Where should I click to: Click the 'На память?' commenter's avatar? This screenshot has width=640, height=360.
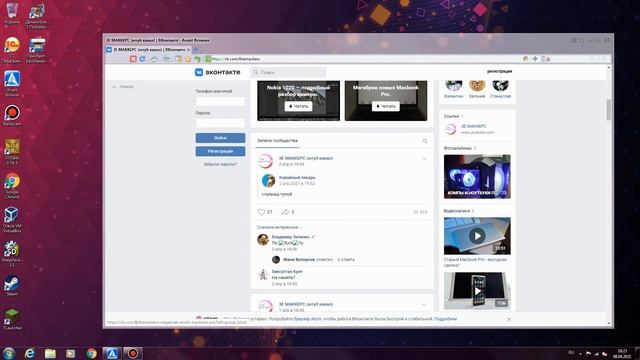pos(262,274)
